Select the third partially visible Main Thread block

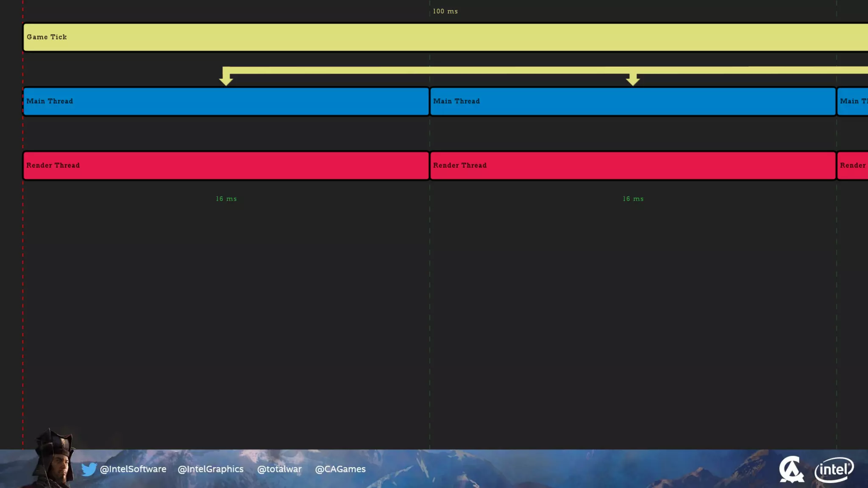coord(853,101)
